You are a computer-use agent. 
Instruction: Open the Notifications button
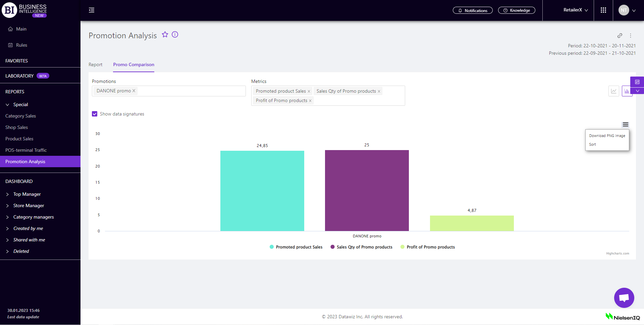(472, 10)
